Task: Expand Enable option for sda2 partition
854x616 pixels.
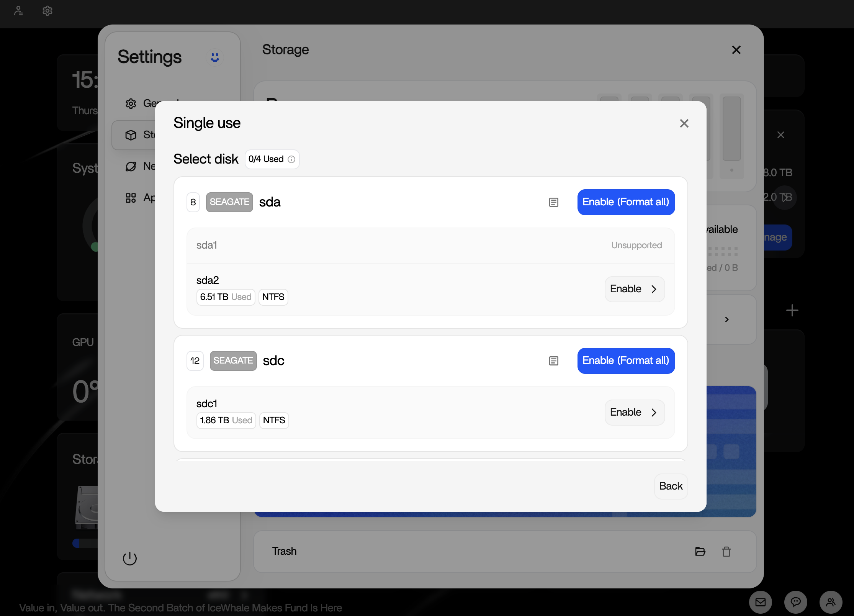Action: click(635, 289)
